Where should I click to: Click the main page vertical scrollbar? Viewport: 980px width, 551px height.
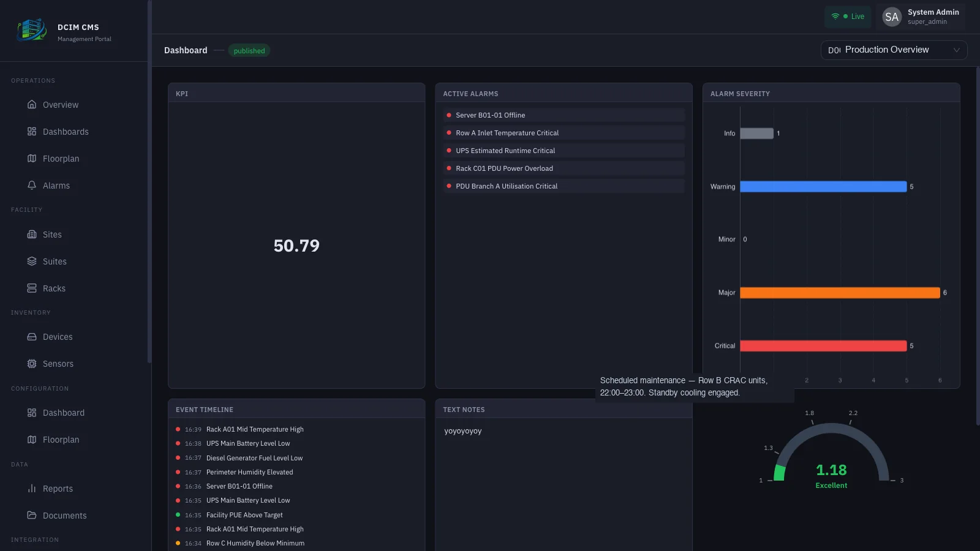click(x=977, y=246)
